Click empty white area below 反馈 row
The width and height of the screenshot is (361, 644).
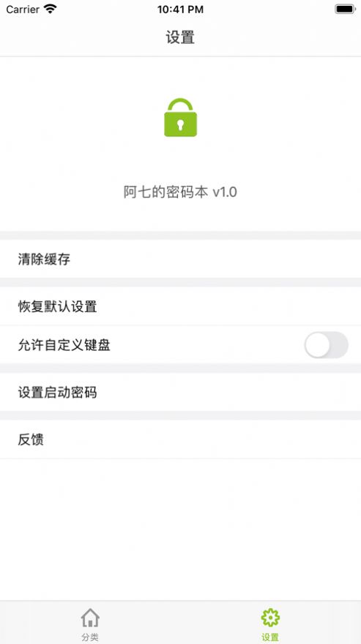coord(180,529)
